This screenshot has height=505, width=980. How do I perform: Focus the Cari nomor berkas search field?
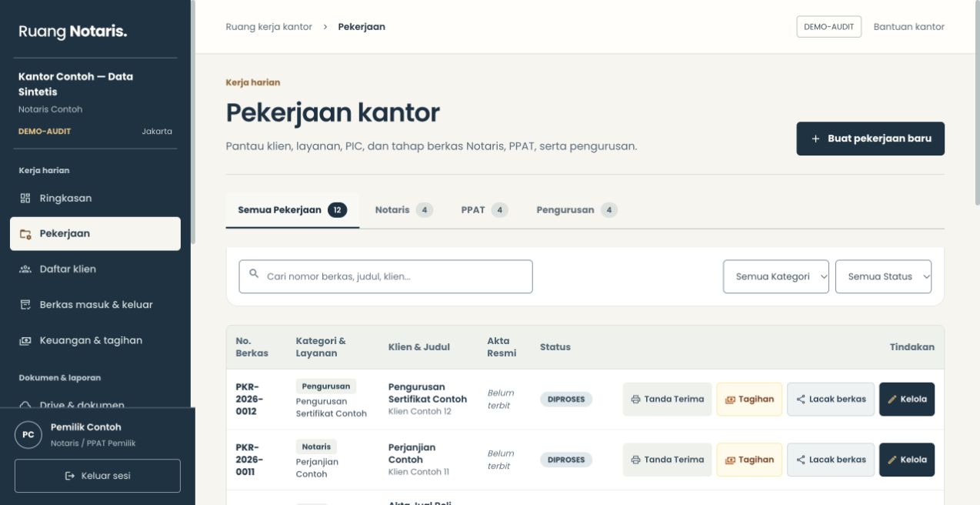click(x=385, y=276)
